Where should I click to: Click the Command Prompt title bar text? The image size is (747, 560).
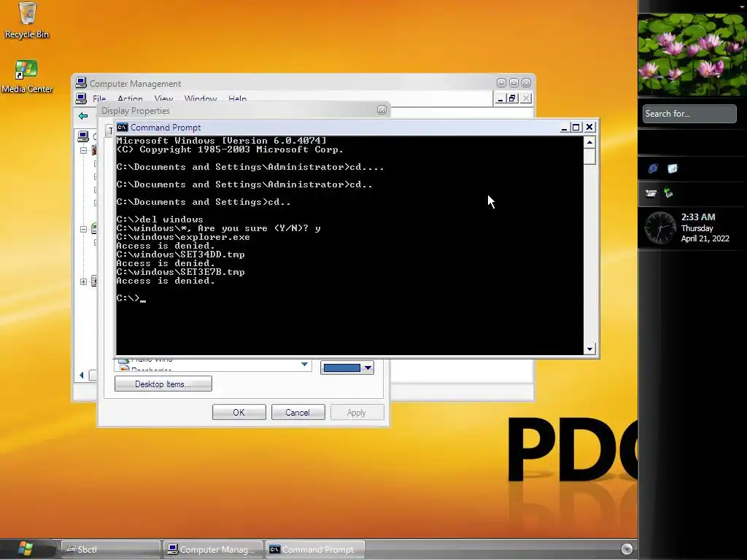point(166,128)
